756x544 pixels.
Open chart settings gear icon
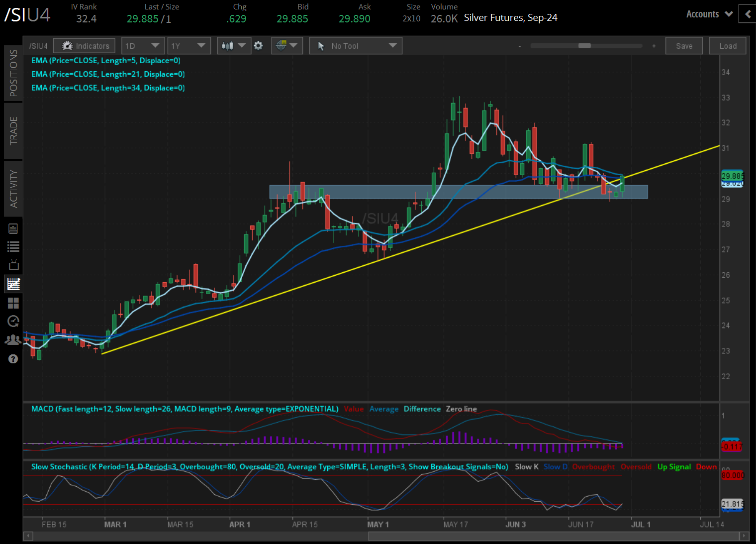coord(258,46)
